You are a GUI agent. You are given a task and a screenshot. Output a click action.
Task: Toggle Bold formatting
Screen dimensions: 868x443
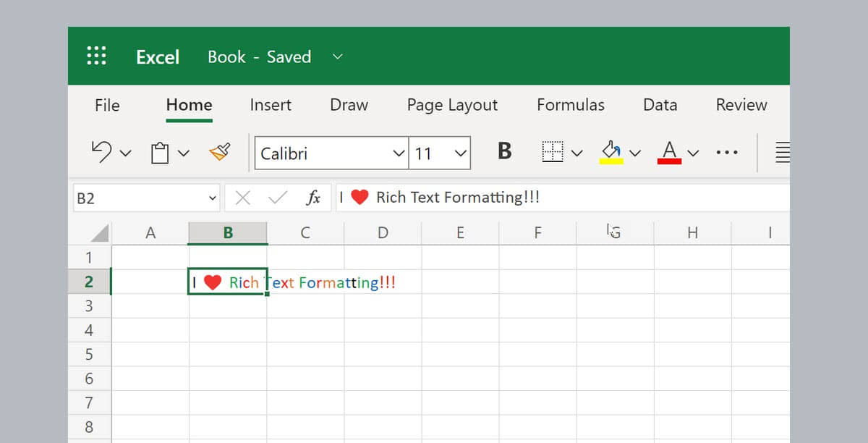pyautogui.click(x=505, y=151)
